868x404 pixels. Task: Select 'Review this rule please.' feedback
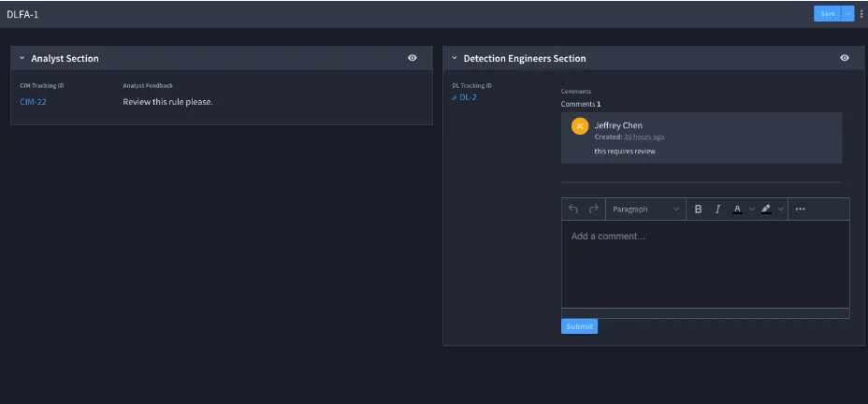coord(167,102)
